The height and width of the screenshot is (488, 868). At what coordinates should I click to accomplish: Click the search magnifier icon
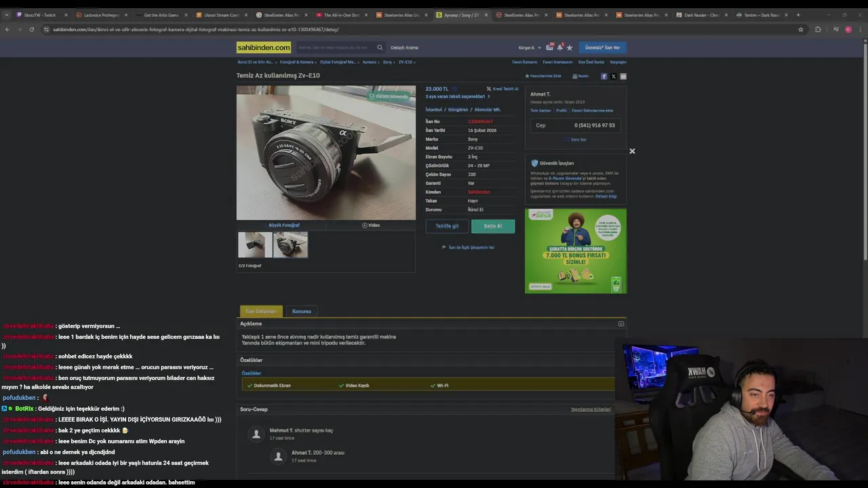pyautogui.click(x=380, y=47)
